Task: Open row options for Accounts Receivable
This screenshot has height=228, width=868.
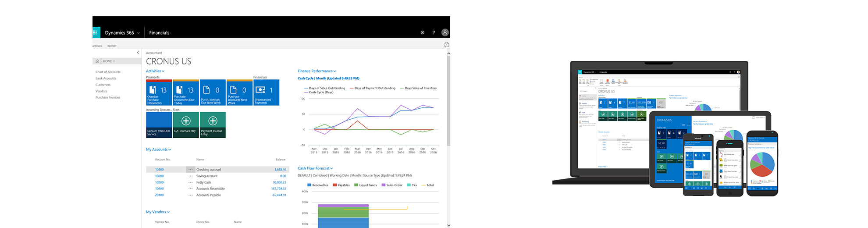Action: point(191,189)
